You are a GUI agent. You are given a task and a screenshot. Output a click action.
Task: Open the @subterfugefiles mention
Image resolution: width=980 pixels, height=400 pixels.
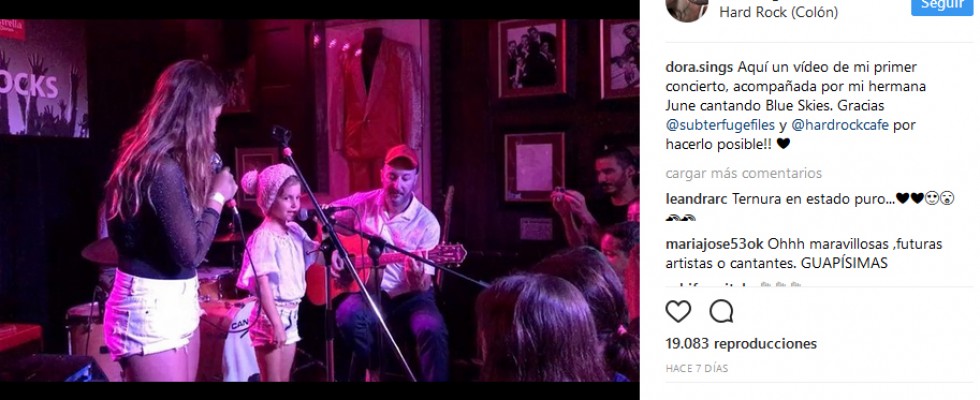click(720, 125)
